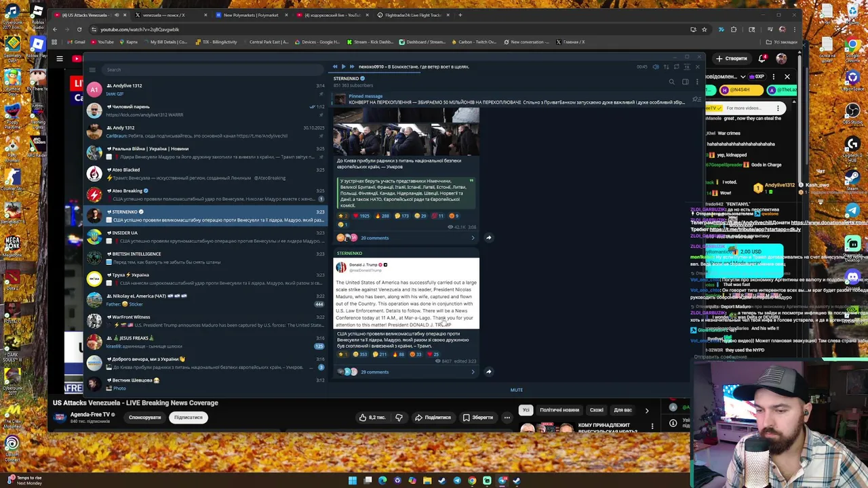This screenshot has height=488, width=868.
Task: Toggle reverse play order in audio player
Action: coord(666,66)
